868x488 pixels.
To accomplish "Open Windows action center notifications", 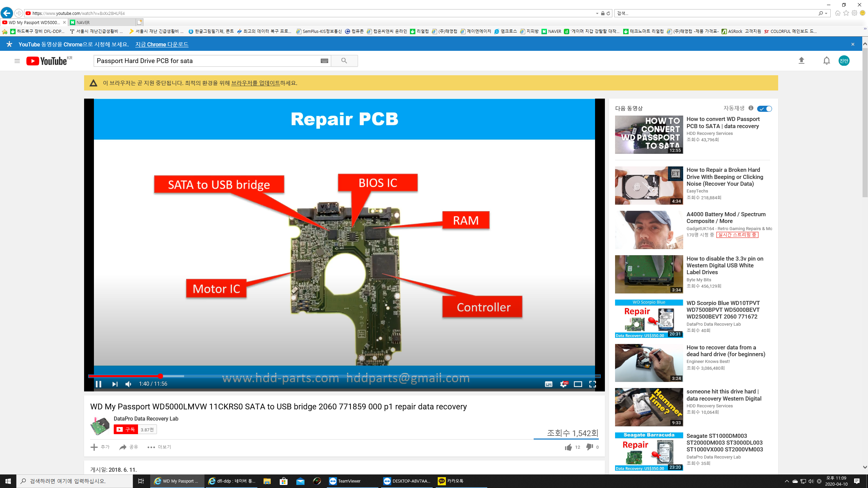I will tap(857, 481).
